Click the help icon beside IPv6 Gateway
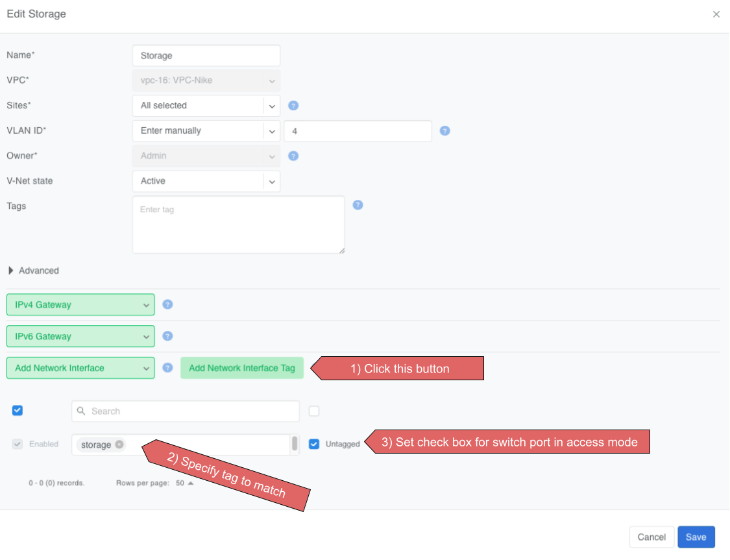 point(167,336)
